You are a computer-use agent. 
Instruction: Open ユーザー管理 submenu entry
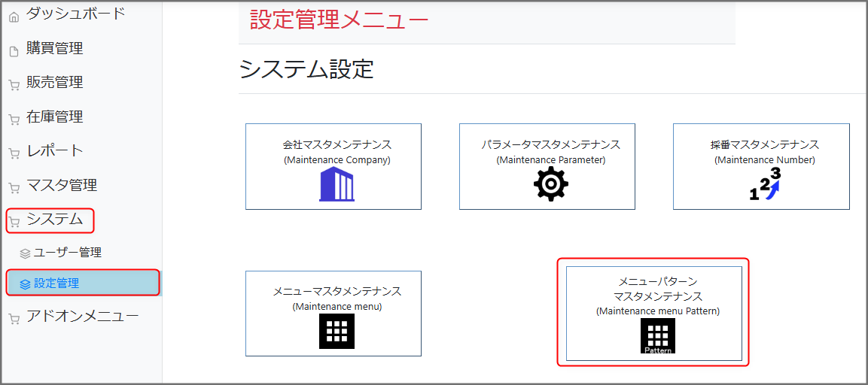[x=67, y=253]
